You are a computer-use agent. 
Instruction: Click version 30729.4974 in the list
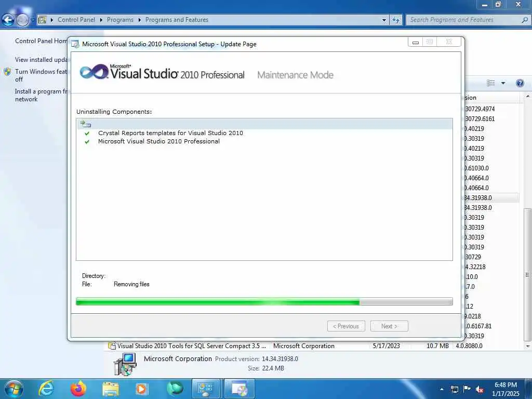(480, 109)
